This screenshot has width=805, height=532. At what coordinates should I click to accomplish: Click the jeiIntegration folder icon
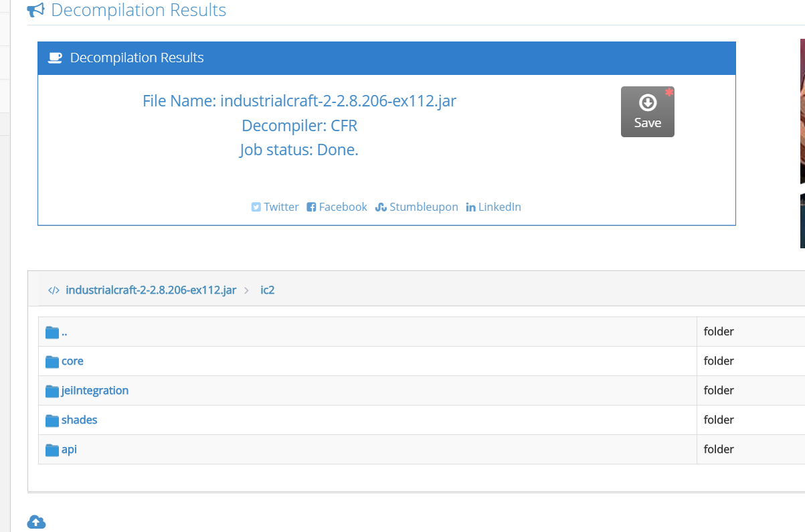(x=52, y=391)
